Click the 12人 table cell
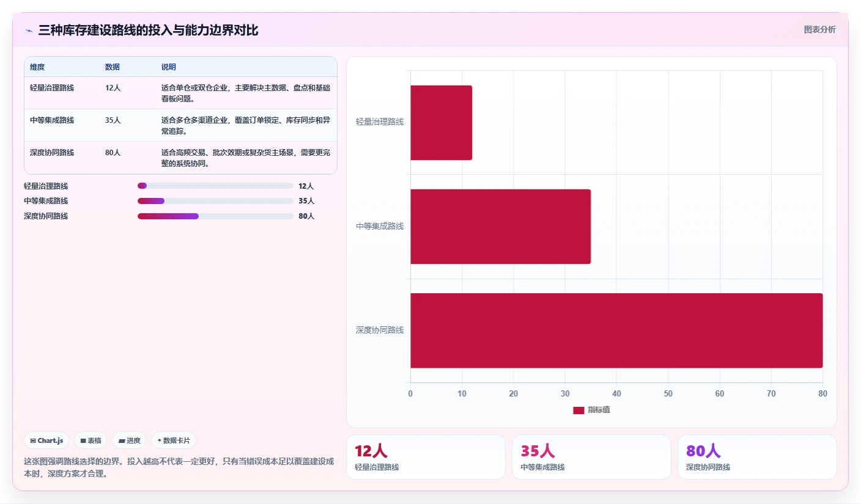The image size is (861, 504). [x=113, y=88]
